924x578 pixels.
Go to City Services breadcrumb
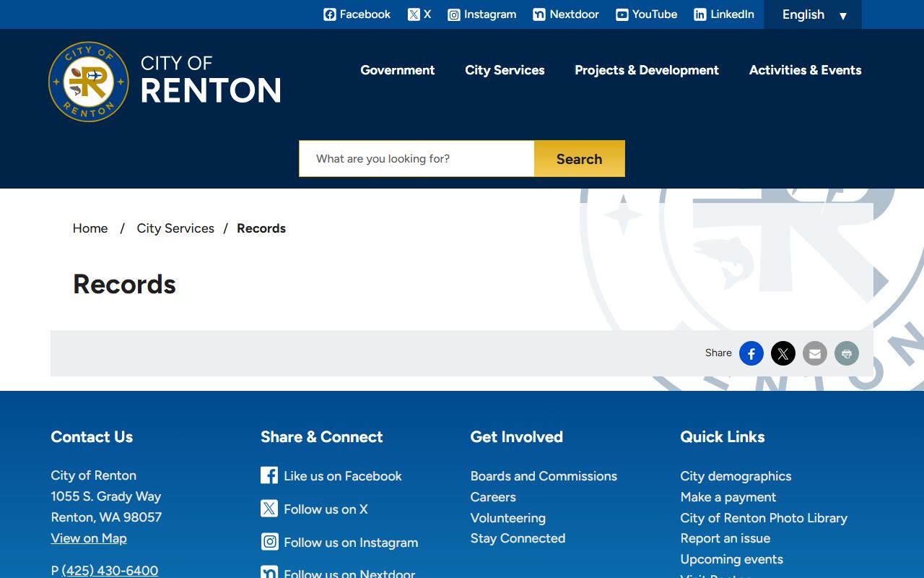point(175,228)
